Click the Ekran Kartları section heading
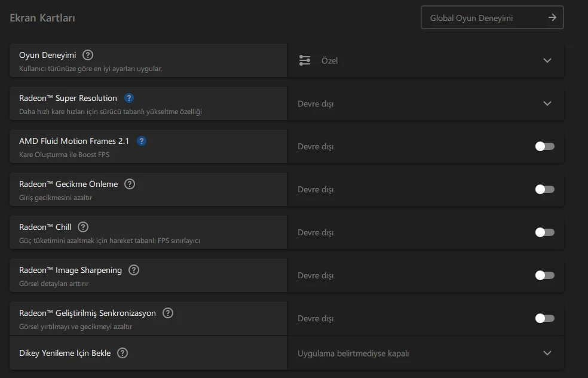Screen dimensions: 588x378 [42, 18]
